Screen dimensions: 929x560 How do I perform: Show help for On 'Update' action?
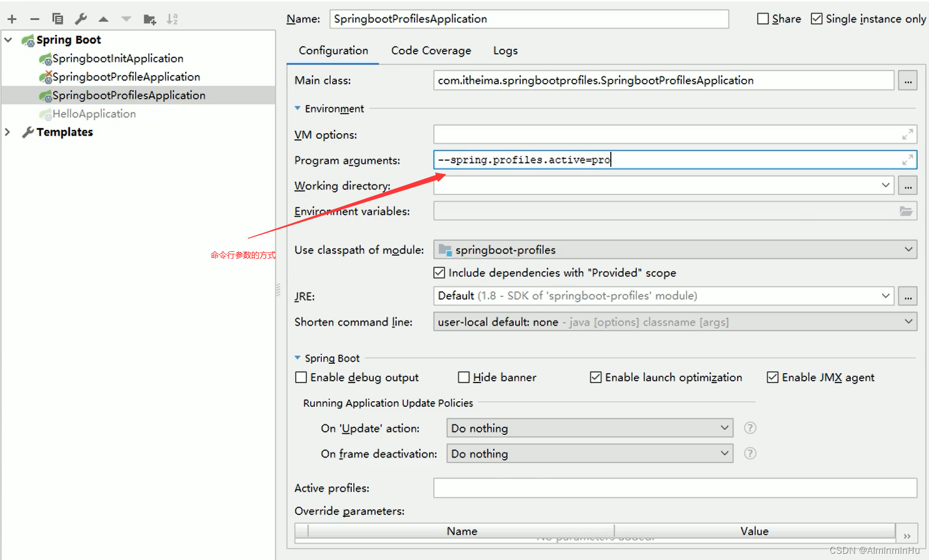pos(750,428)
